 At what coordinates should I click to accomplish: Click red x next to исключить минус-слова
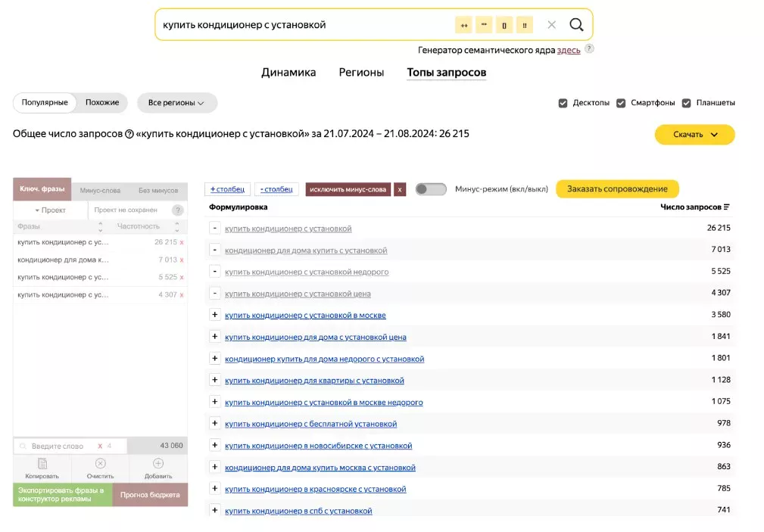coord(400,189)
